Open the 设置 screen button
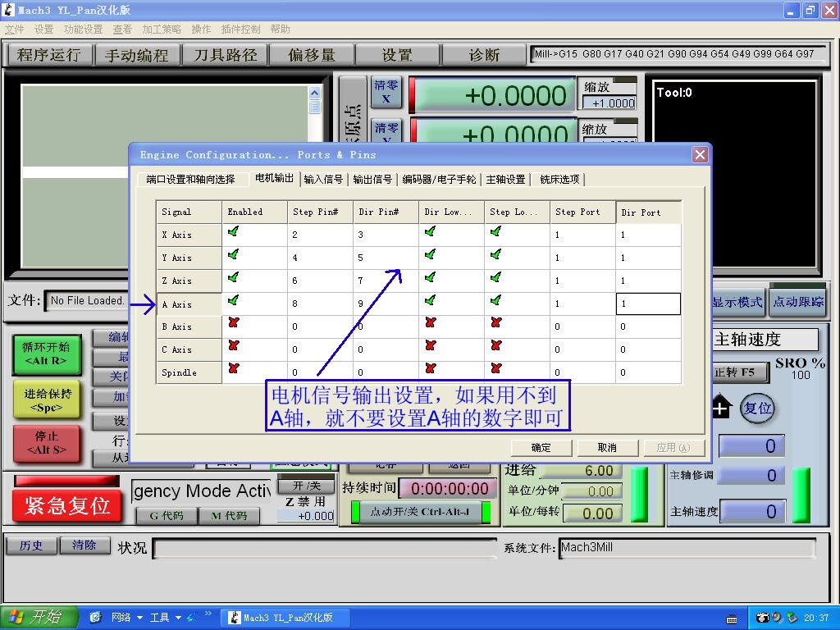This screenshot has height=630, width=840. click(x=397, y=55)
